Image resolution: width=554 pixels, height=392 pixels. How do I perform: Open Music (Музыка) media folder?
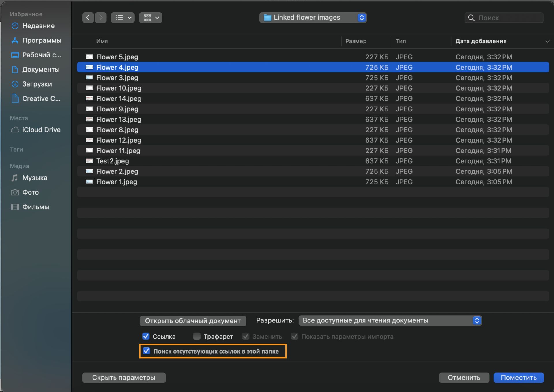35,178
